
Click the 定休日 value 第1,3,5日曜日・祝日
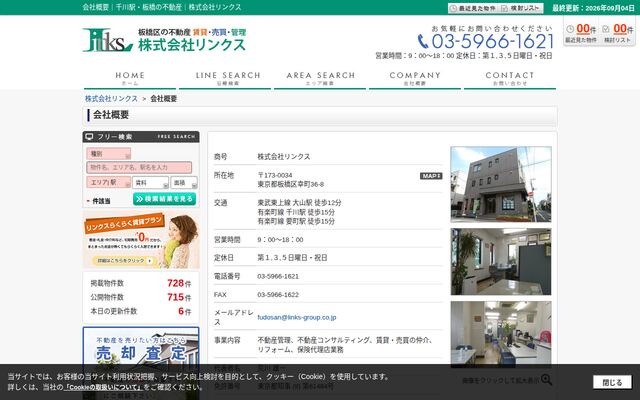pos(292,258)
